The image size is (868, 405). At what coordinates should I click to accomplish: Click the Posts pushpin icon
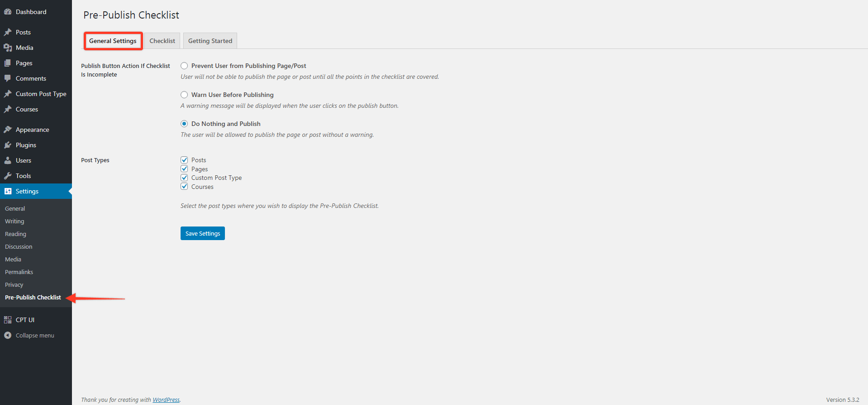[8, 32]
